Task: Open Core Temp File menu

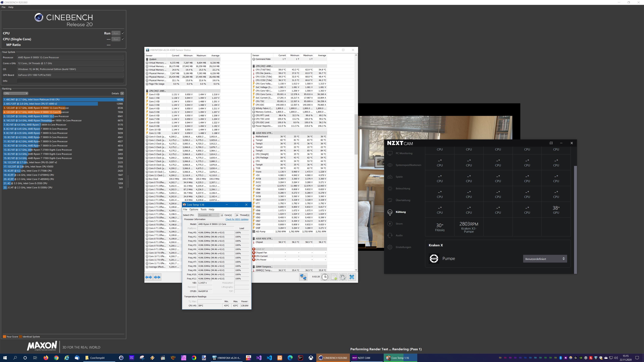Action: [x=185, y=209]
